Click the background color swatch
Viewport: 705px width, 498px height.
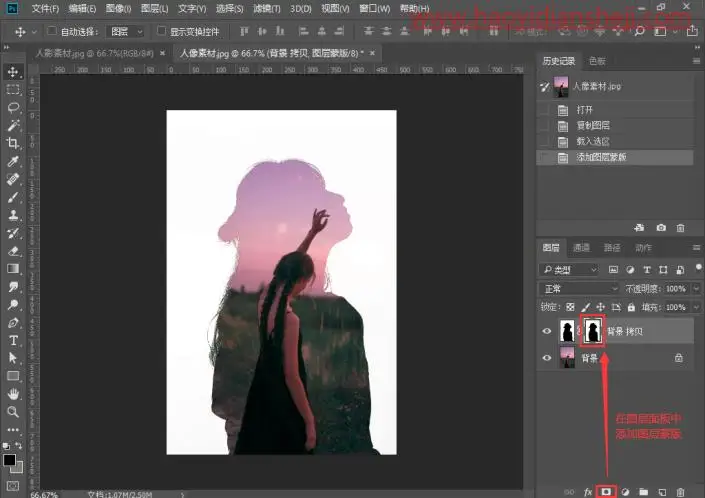[x=18, y=469]
